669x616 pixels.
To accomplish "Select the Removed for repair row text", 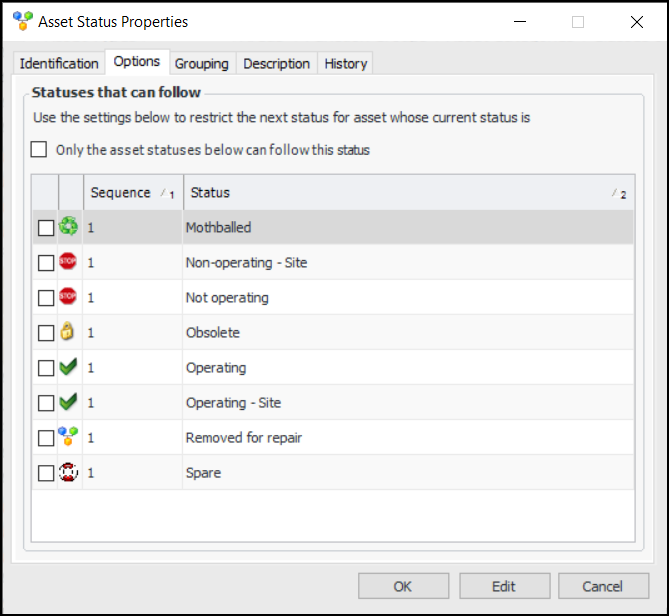I will (244, 437).
